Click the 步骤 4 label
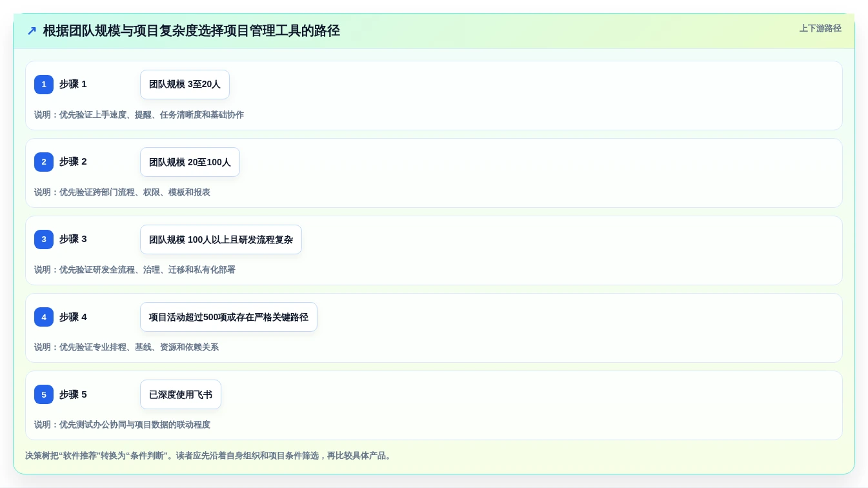Screen dimensions: 868x488 point(73,317)
